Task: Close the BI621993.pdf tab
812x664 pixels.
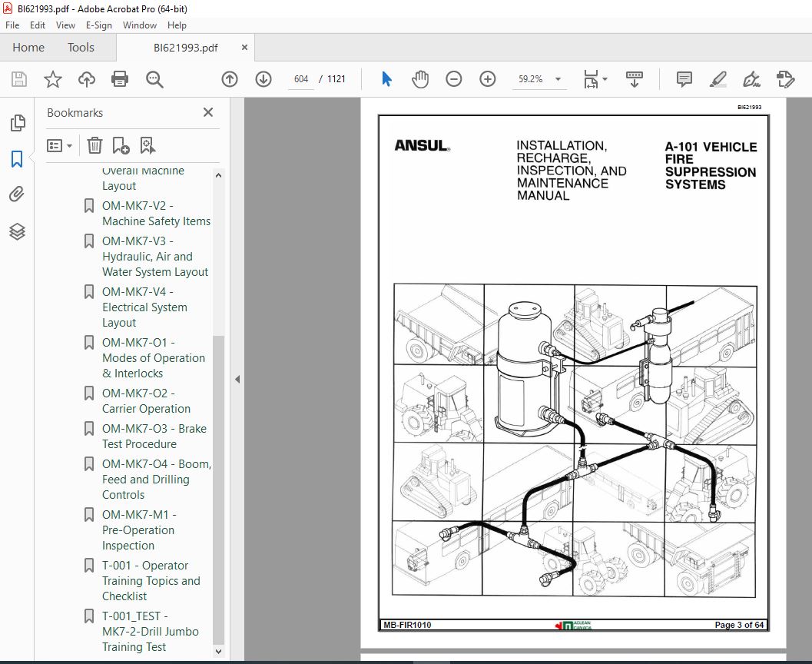Action: [x=244, y=48]
